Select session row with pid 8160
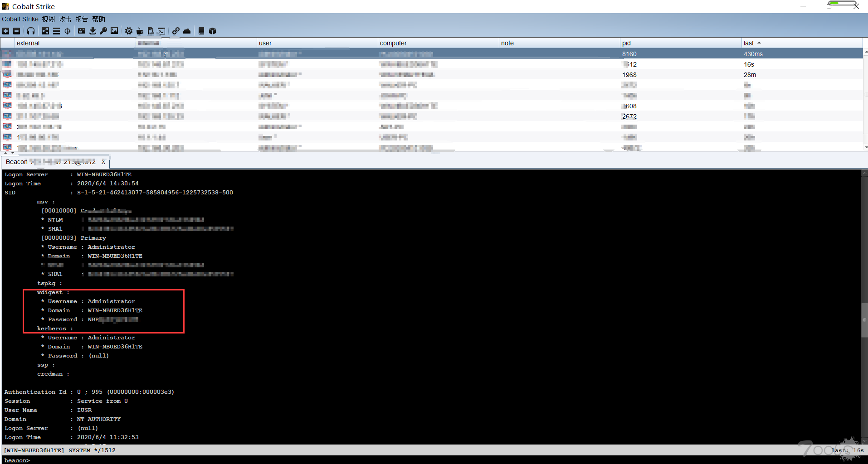 pyautogui.click(x=431, y=54)
